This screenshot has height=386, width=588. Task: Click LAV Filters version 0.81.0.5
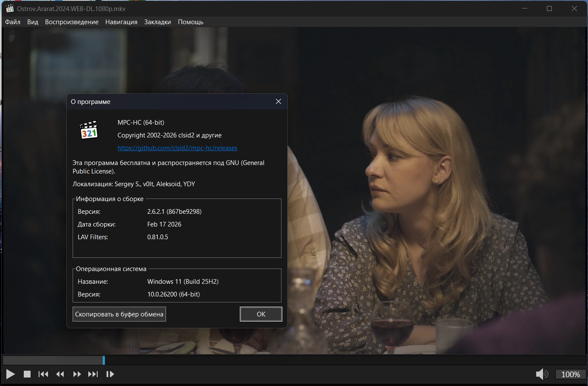click(x=158, y=237)
